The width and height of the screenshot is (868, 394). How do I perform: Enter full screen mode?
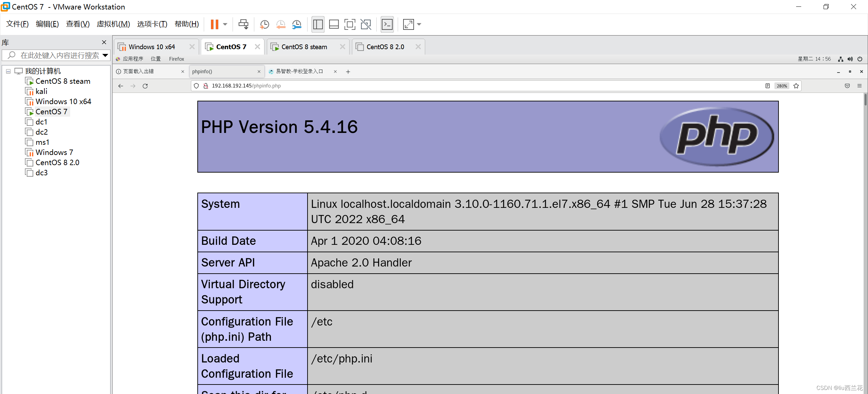tap(350, 24)
